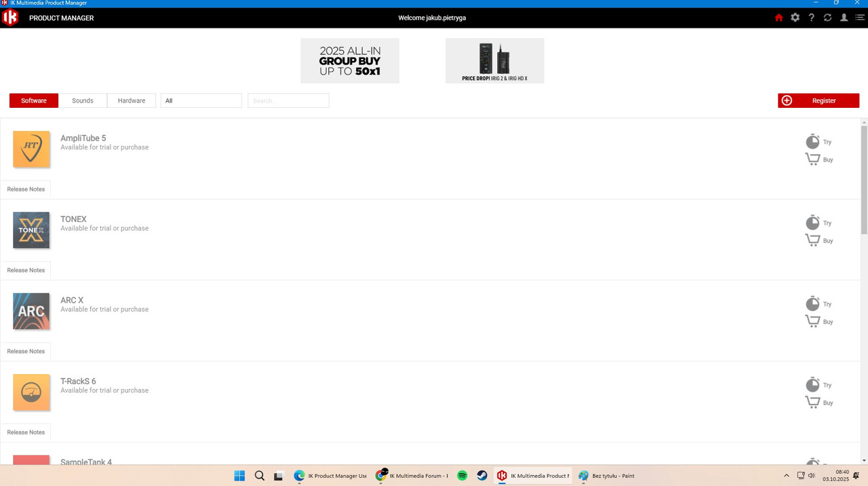
Task: Switch to Paint window in taskbar
Action: [607, 476]
